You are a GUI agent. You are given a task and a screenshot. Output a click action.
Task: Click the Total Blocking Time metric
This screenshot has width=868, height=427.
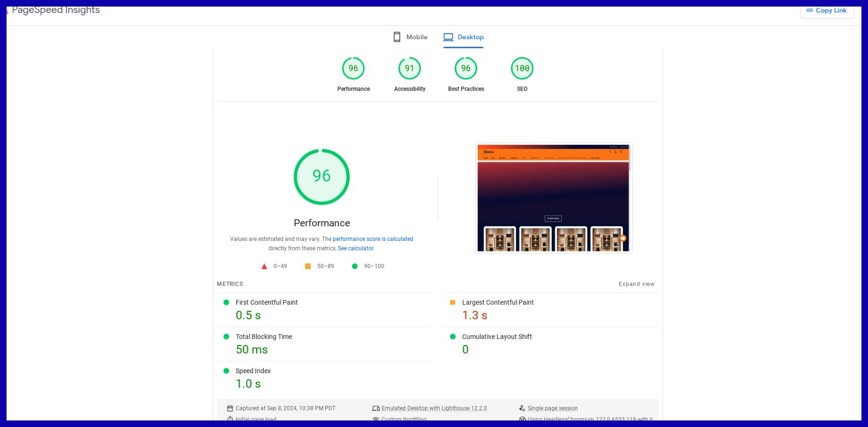click(x=263, y=337)
